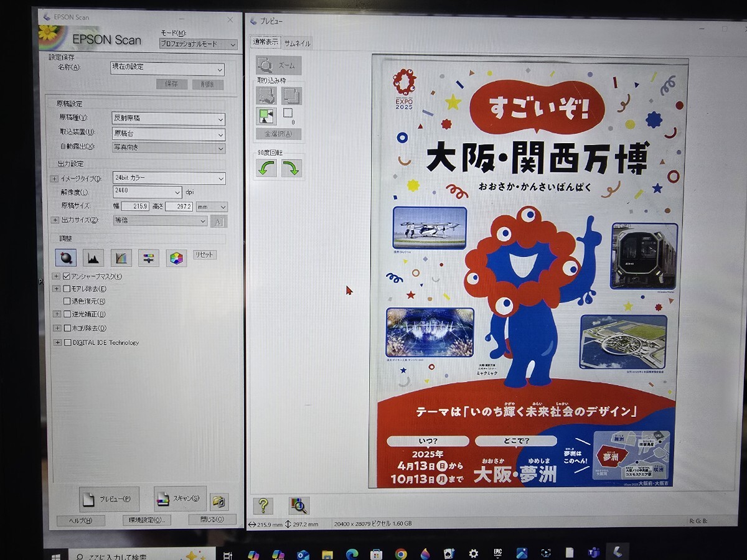
Task: Rotate preview 90 degrees right
Action: tap(291, 168)
